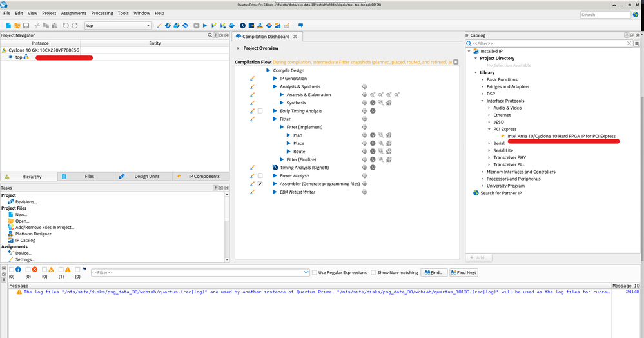Expand the Project Overview section
The width and height of the screenshot is (644, 338).
238,48
